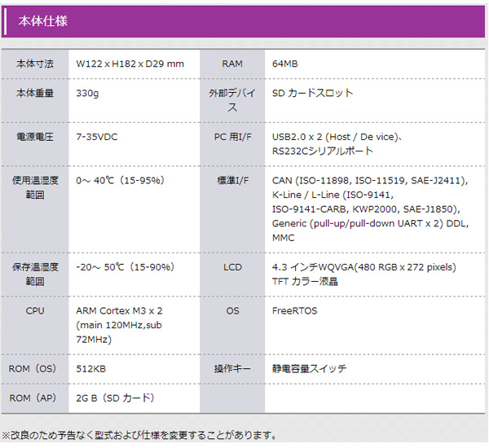This screenshot has width=489, height=448.
Task: Click the 64MB value
Action: click(x=285, y=64)
